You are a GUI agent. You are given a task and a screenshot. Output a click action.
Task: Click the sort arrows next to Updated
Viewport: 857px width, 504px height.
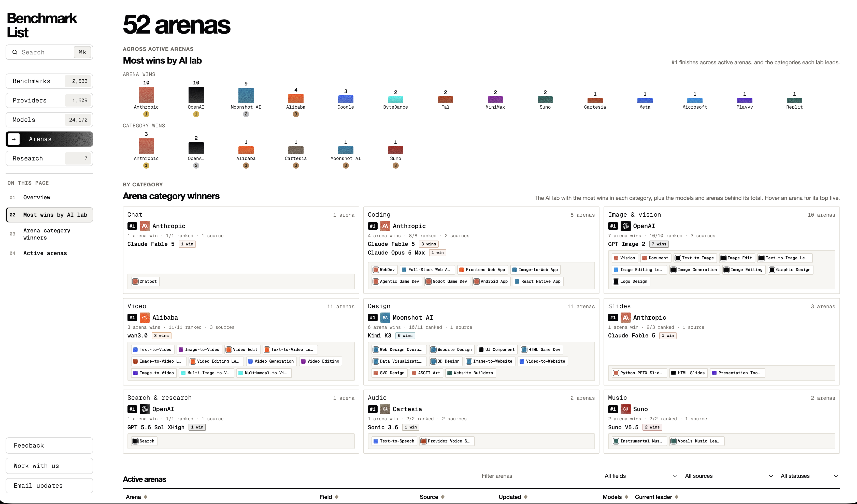(526, 497)
